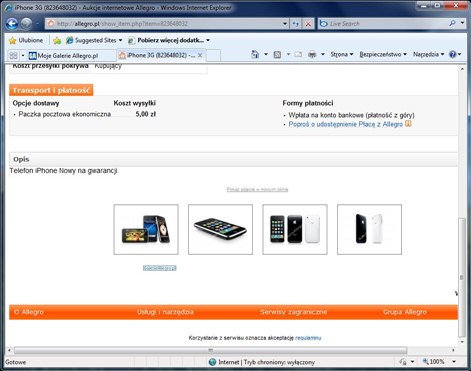471x371 pixels.
Task: Expand the feeds dropdown arrow
Action: click(288, 54)
